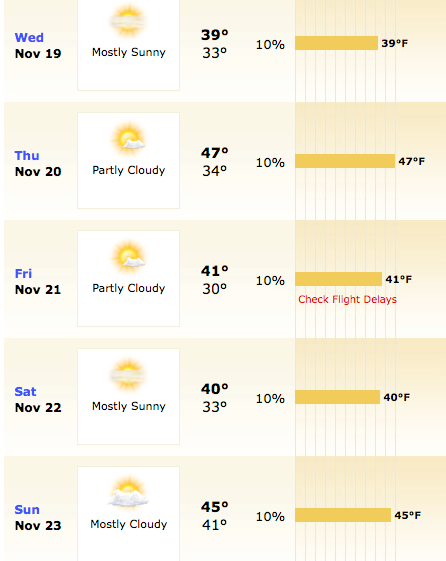
Task: Click the 45°F temperature bar for Sunday
Action: (x=343, y=515)
